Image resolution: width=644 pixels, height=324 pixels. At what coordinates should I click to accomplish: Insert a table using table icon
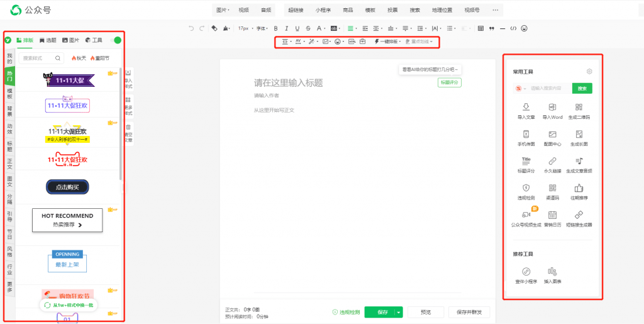tap(480, 28)
